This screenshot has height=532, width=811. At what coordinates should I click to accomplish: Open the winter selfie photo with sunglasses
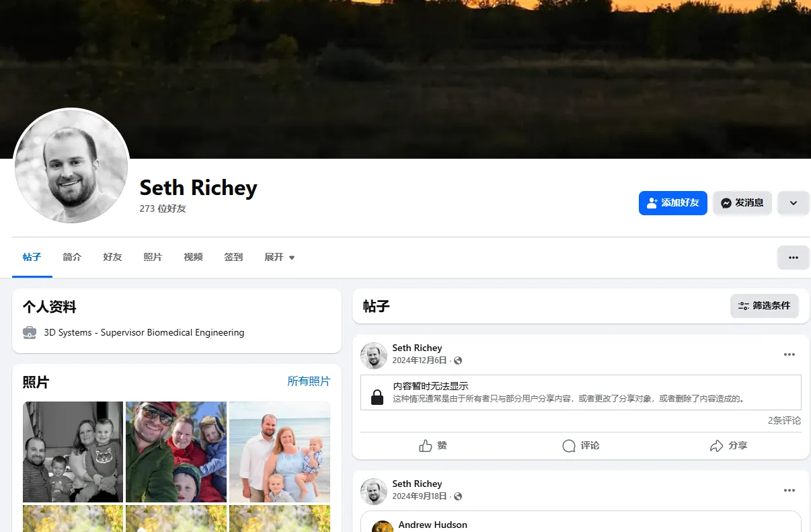176,452
